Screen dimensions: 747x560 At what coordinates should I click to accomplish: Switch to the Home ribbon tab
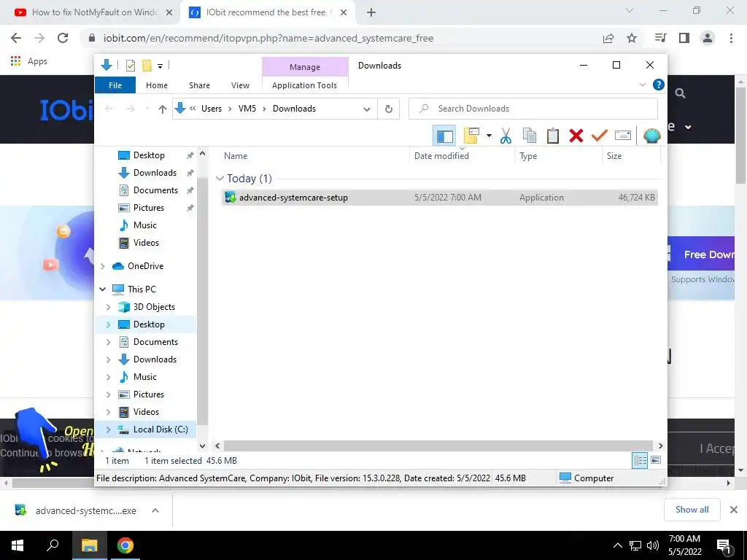[x=157, y=85]
